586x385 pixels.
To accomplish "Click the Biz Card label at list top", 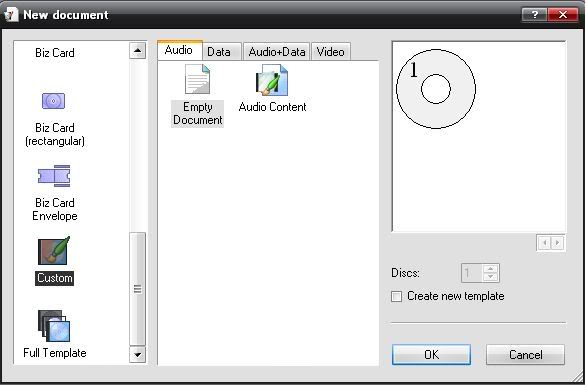I will pos(55,53).
